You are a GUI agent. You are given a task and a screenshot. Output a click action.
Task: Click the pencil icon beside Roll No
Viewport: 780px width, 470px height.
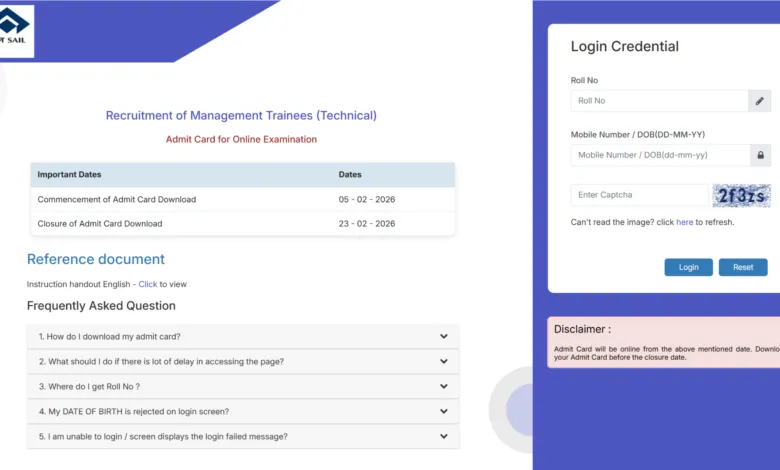pos(760,101)
